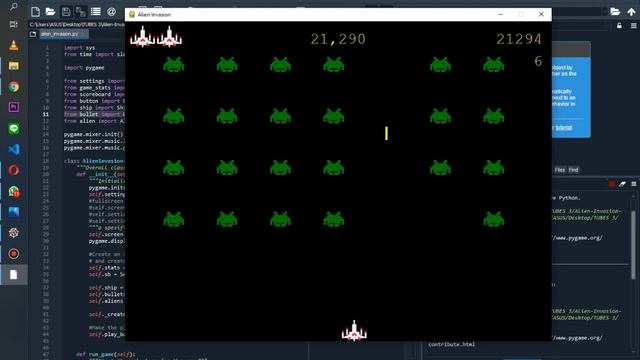Select the white document app in taskbar

[x=13, y=275]
